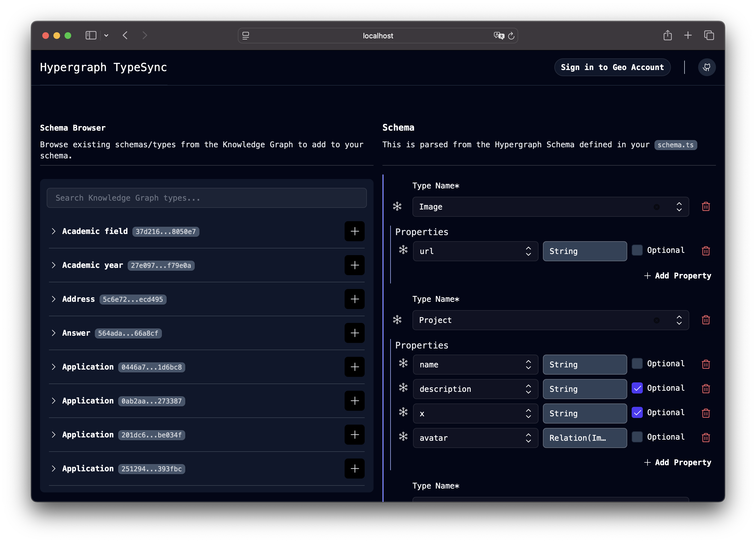The width and height of the screenshot is (756, 543).
Task: Expand the Answer type row
Action: tap(54, 333)
